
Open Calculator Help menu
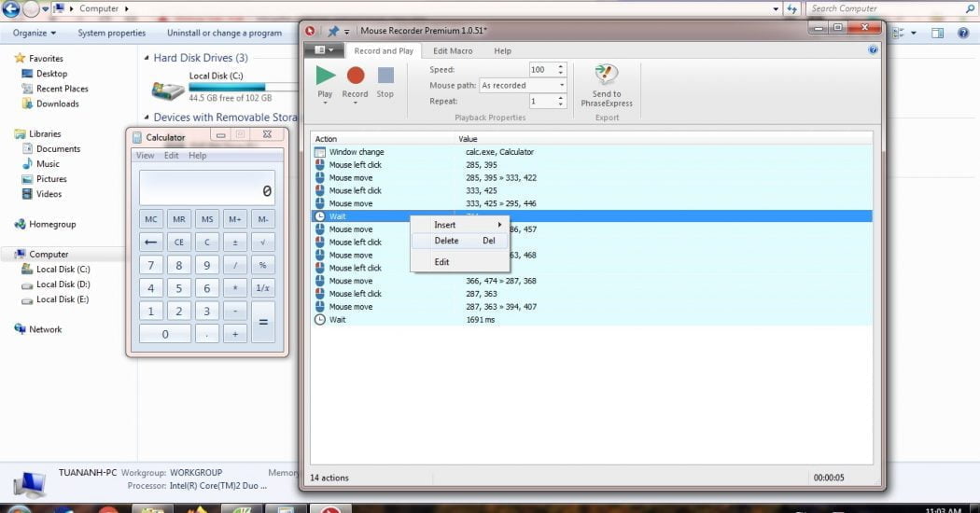(198, 156)
